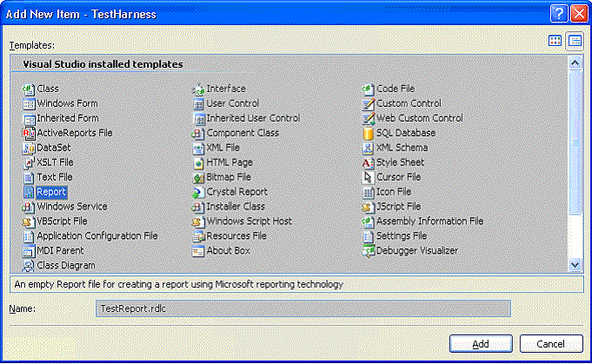592x364 pixels.
Task: Click the "Application Configuration File" label text
Action: (97, 235)
